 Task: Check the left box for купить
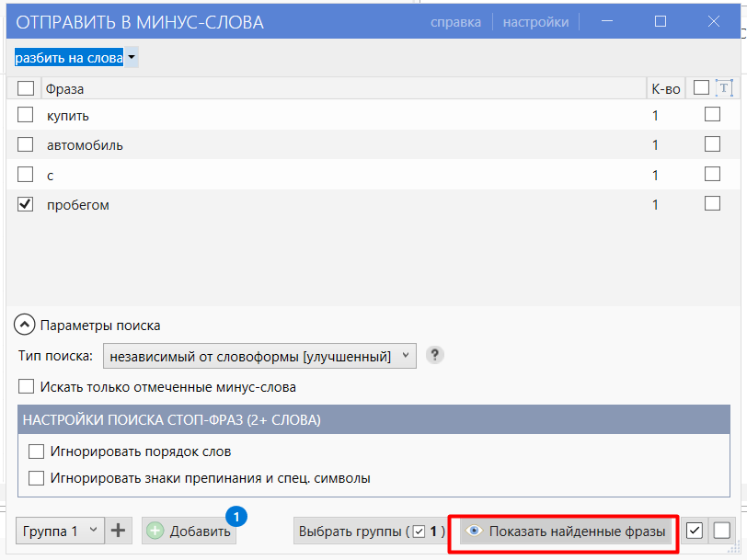[x=25, y=115]
